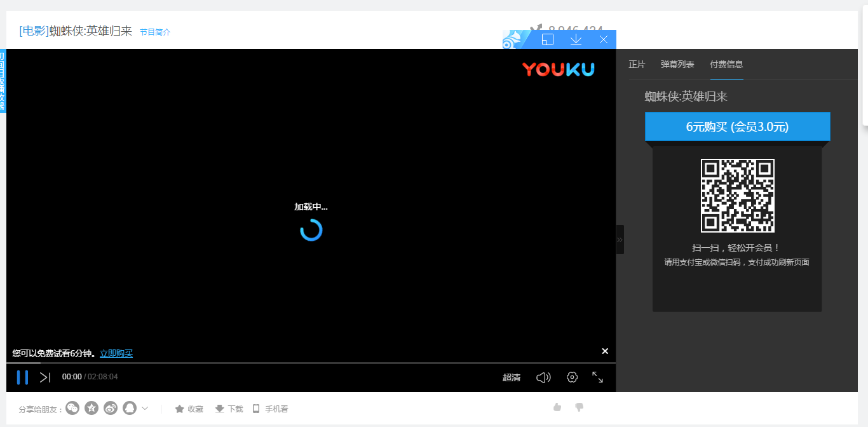
Task: Click the 立即购买 link
Action: tap(116, 353)
